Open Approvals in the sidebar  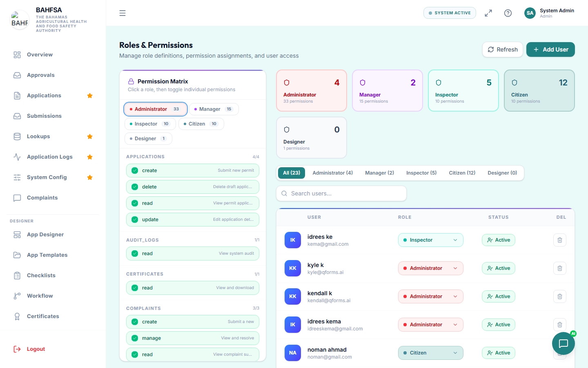pos(53,75)
